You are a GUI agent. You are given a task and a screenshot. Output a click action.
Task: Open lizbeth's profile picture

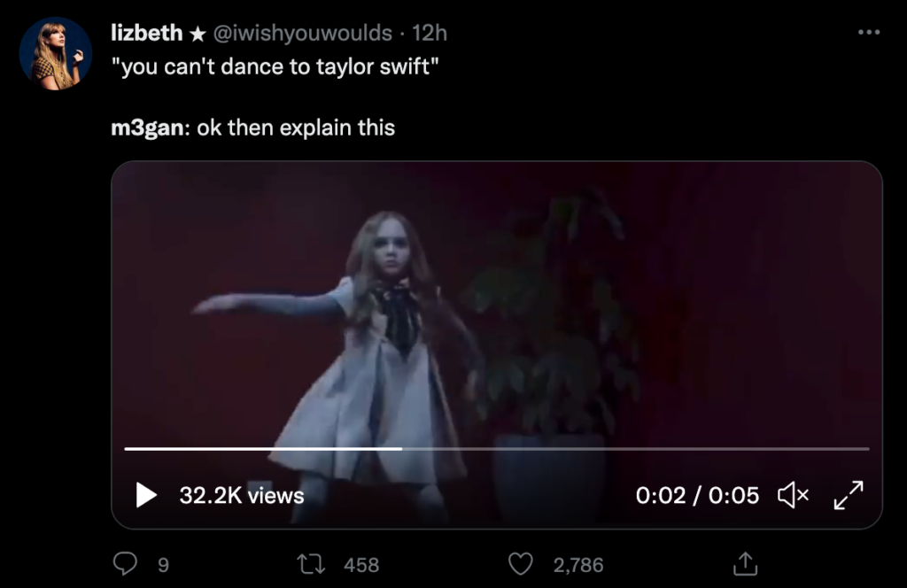coord(55,53)
